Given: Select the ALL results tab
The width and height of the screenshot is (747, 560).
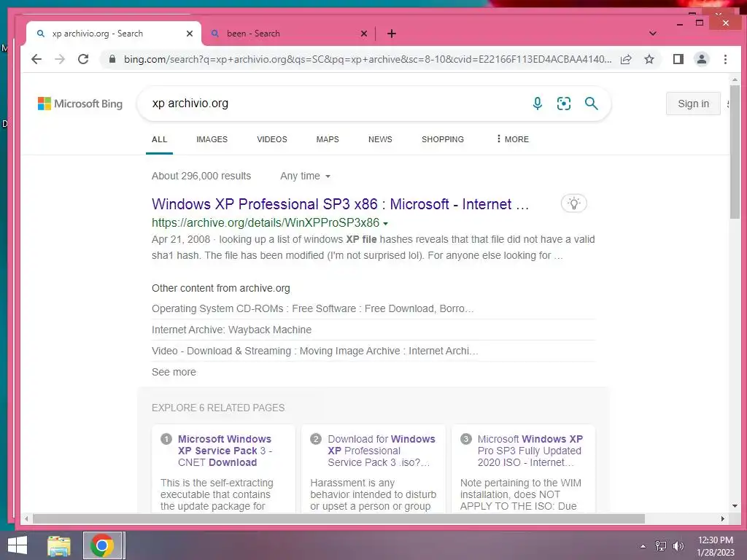Looking at the screenshot, I should pyautogui.click(x=159, y=139).
